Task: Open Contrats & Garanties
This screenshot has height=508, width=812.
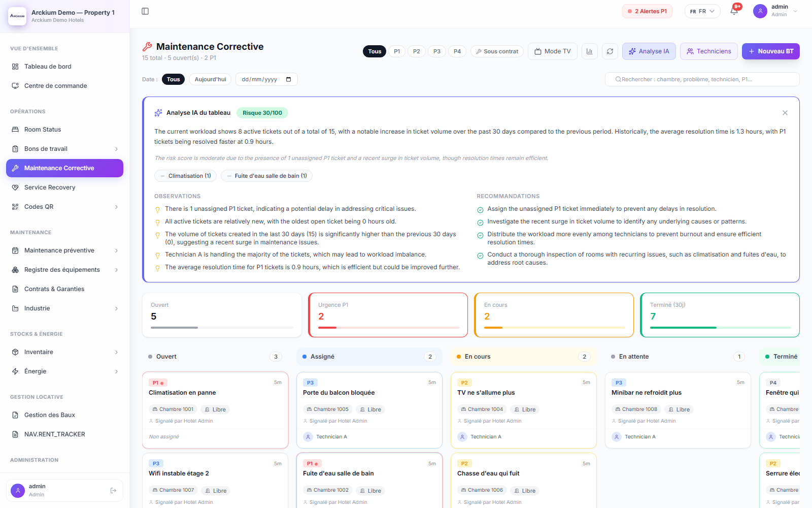Action: [64, 289]
